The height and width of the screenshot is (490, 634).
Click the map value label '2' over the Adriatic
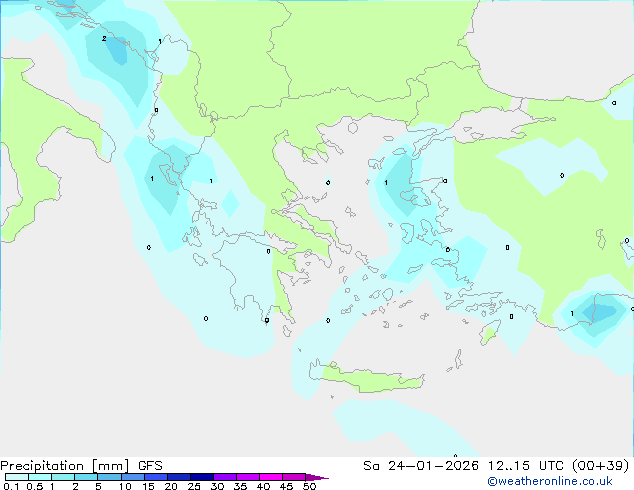[104, 38]
